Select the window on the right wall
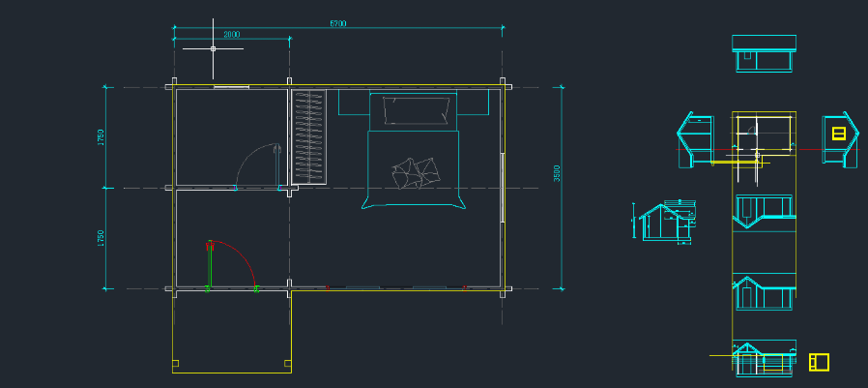Image resolution: width=868 pixels, height=388 pixels. 503,187
